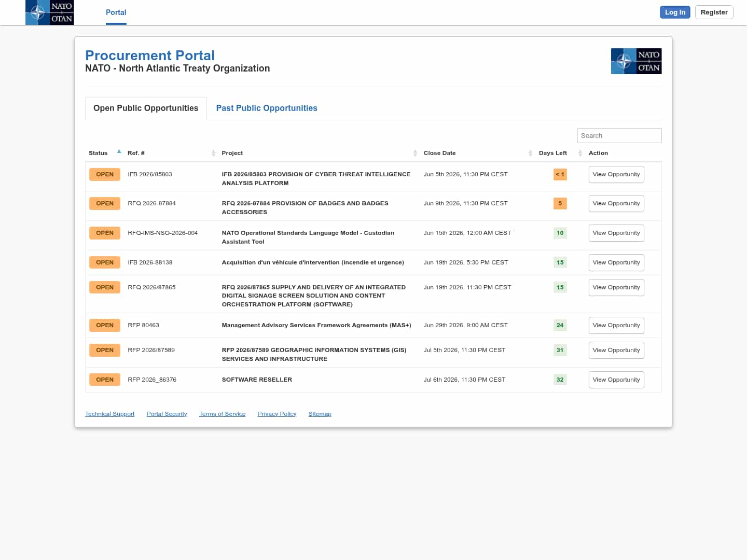Viewport: 747px width, 560px height.
Task: Click the OPEN status badge for IFB 2026/85803
Action: pyautogui.click(x=105, y=174)
